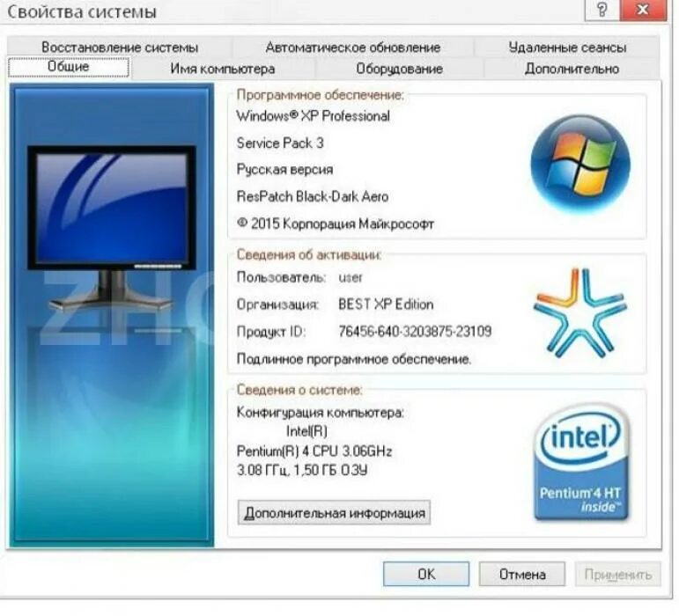The image size is (679, 616).
Task: Open the Удаленные сеансы tab
Action: click(567, 48)
